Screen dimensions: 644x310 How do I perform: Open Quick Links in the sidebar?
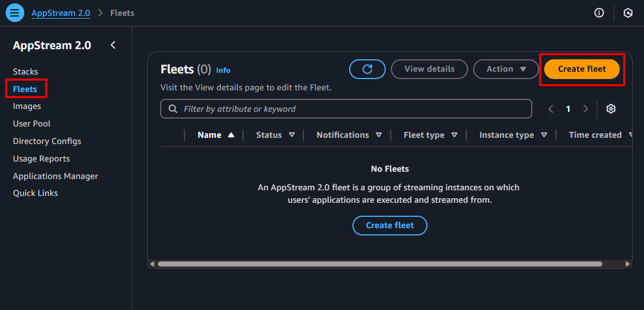[x=36, y=193]
